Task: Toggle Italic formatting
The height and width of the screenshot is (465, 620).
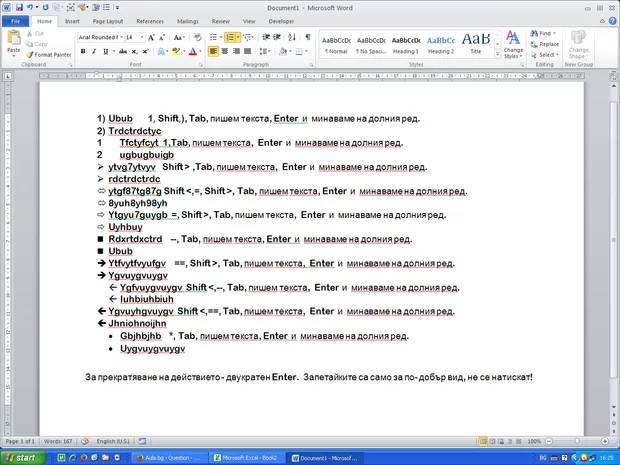Action: click(94, 51)
